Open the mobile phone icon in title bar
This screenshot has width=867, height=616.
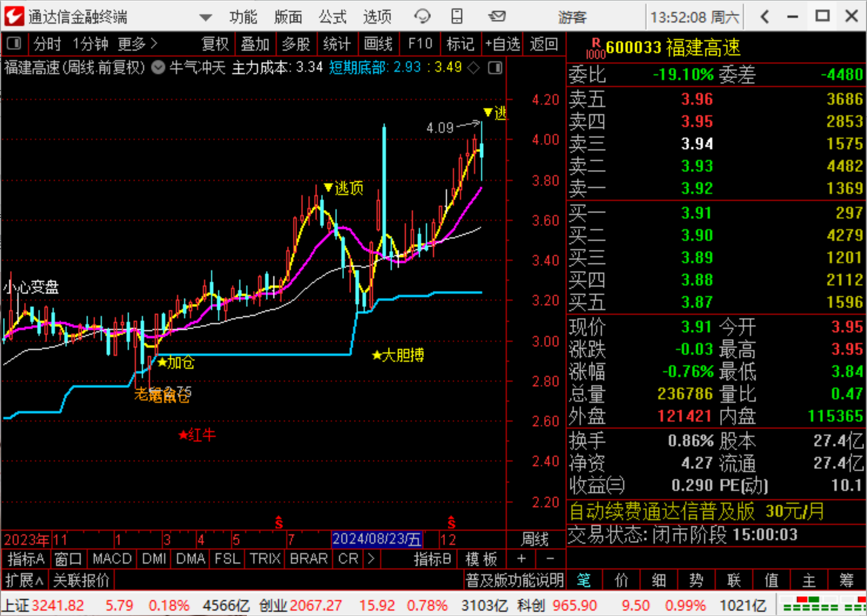[457, 17]
